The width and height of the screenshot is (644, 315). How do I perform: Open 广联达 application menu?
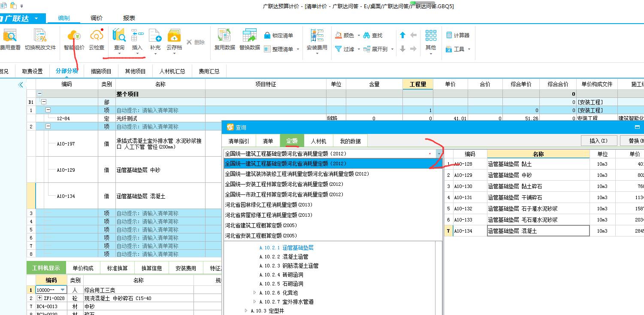(21, 18)
